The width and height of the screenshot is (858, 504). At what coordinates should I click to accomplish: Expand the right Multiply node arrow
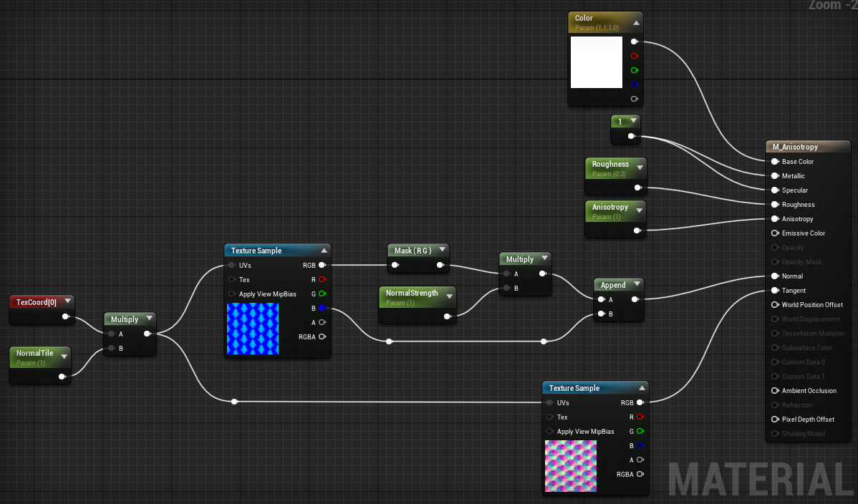tap(544, 258)
